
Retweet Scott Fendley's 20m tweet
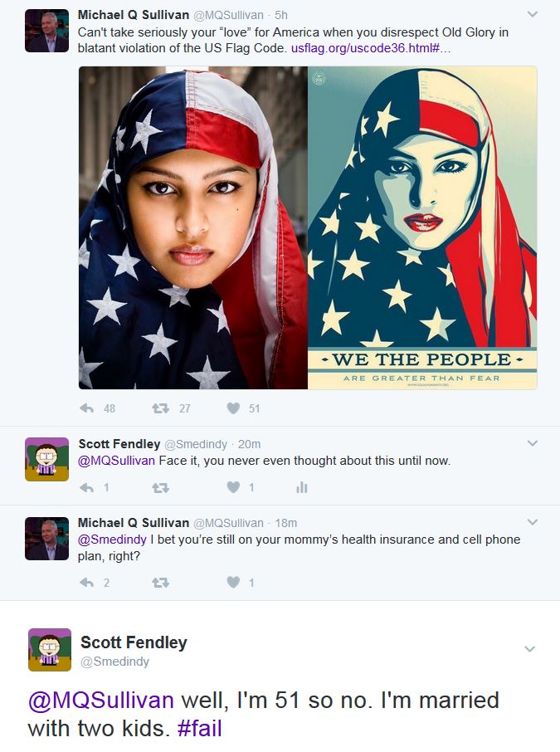tap(160, 488)
